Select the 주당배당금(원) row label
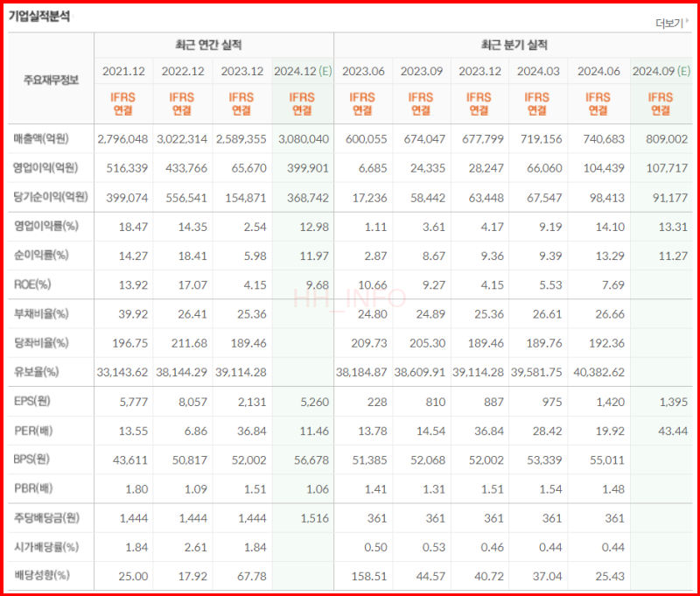 coord(46,518)
